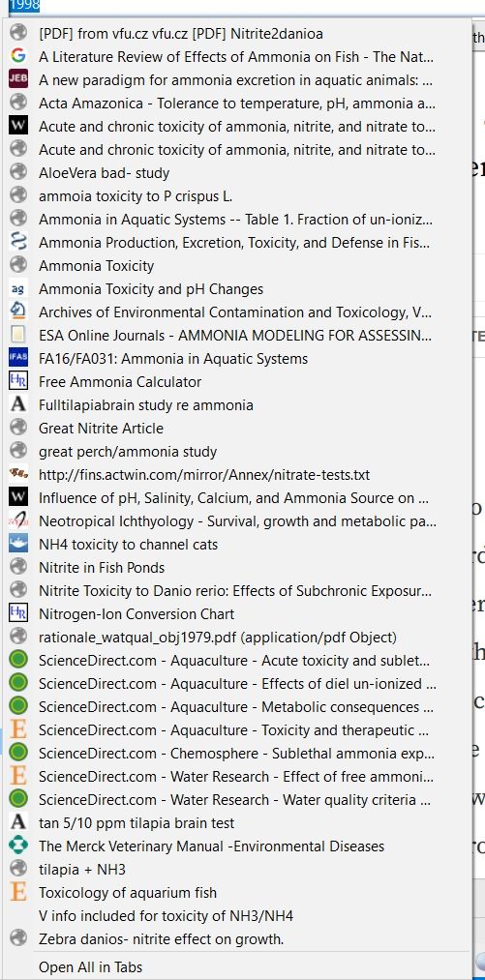Click the W icon for Influence of pH, Salinity
Image resolution: width=485 pixels, height=980 pixels.
coord(18,497)
